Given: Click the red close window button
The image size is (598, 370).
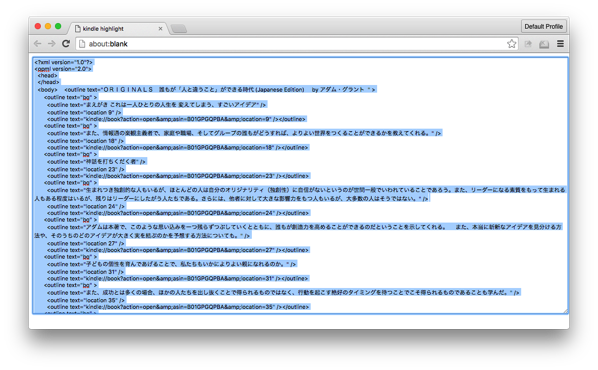Looking at the screenshot, I should [38, 26].
